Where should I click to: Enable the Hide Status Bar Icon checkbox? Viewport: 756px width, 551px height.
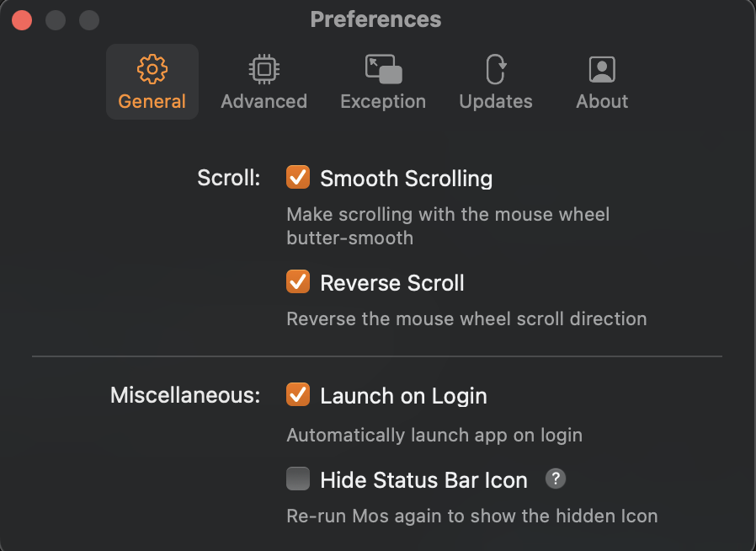(x=298, y=479)
